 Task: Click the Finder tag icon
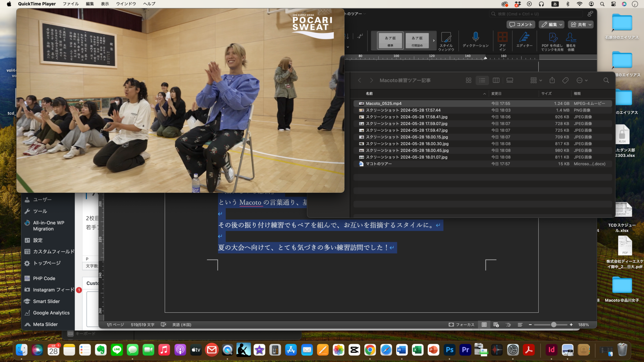(565, 80)
